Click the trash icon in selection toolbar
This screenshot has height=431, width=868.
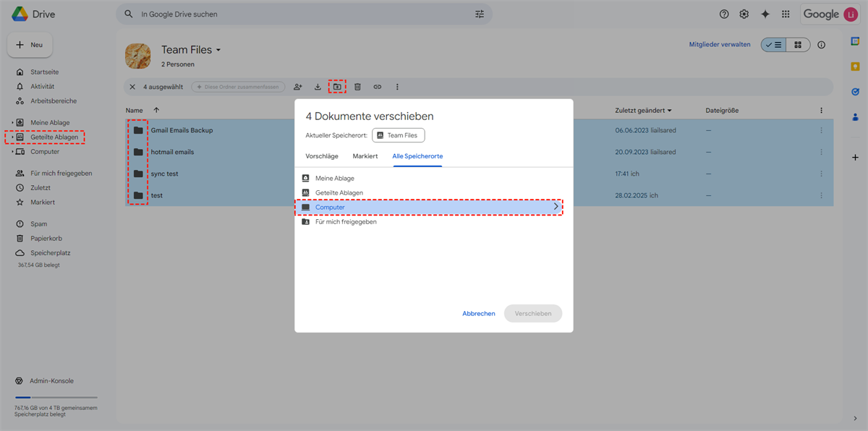pos(357,87)
